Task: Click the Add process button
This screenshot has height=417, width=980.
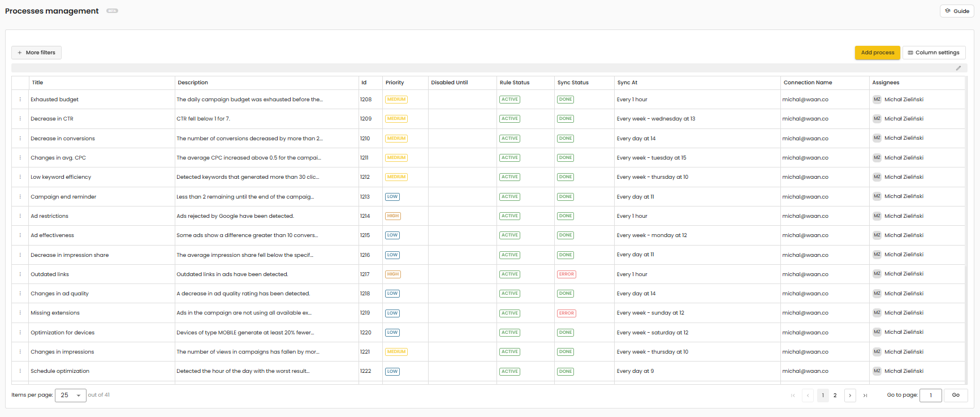Action: 878,53
